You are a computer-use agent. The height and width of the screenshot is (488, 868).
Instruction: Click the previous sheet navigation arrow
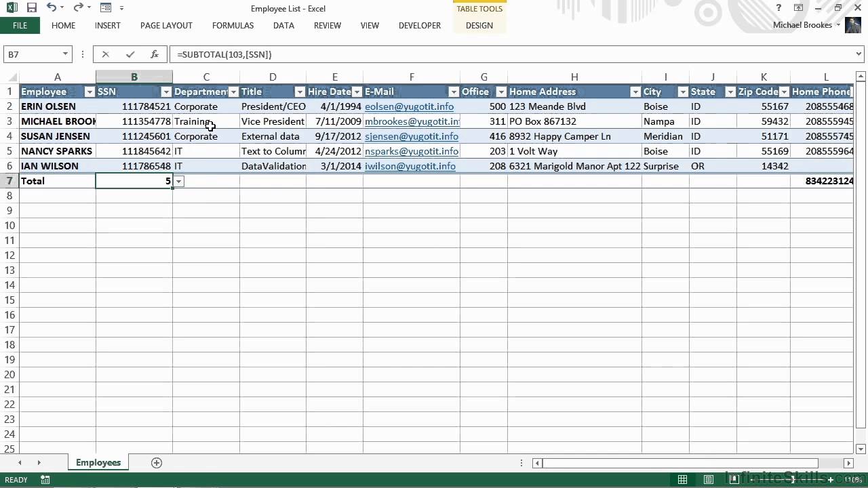(20, 463)
